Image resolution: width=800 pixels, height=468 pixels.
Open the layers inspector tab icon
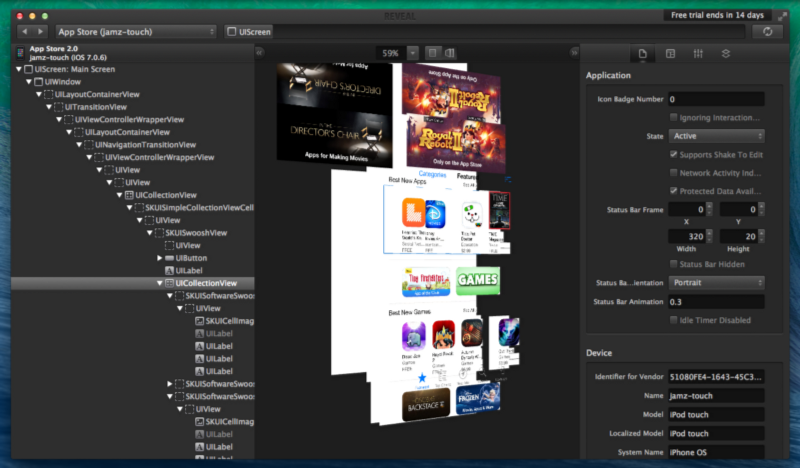point(725,53)
